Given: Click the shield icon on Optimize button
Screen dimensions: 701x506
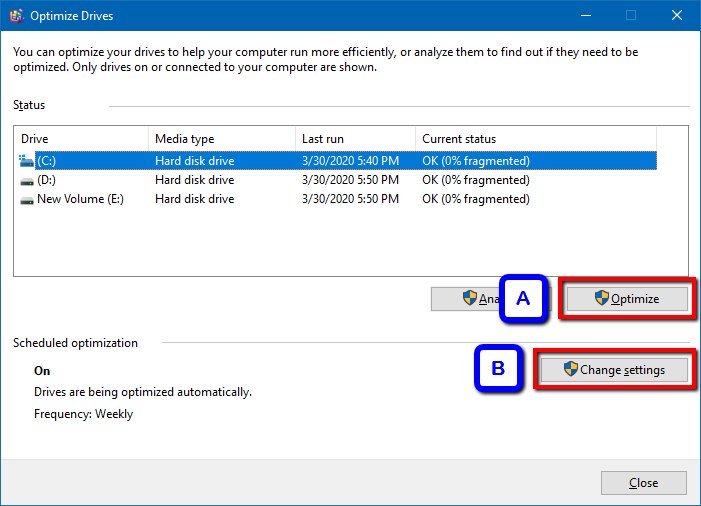Looking at the screenshot, I should [601, 298].
